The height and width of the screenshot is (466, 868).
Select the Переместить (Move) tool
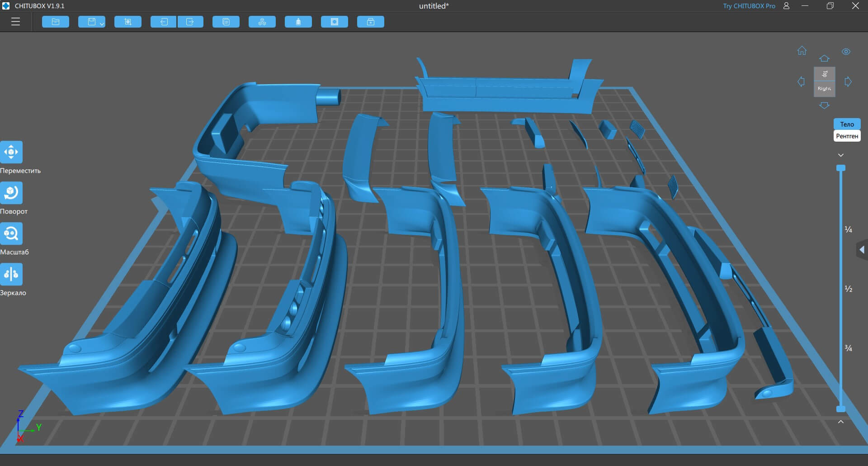tap(11, 152)
